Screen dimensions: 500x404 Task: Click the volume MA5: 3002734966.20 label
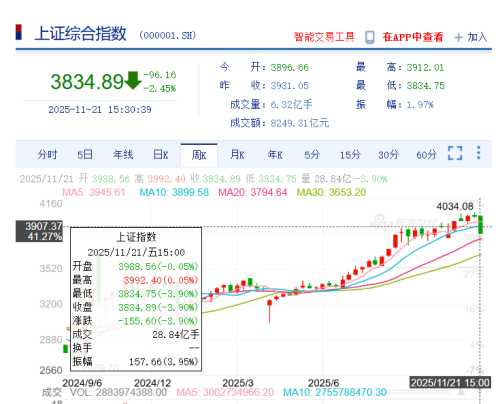pyautogui.click(x=225, y=392)
